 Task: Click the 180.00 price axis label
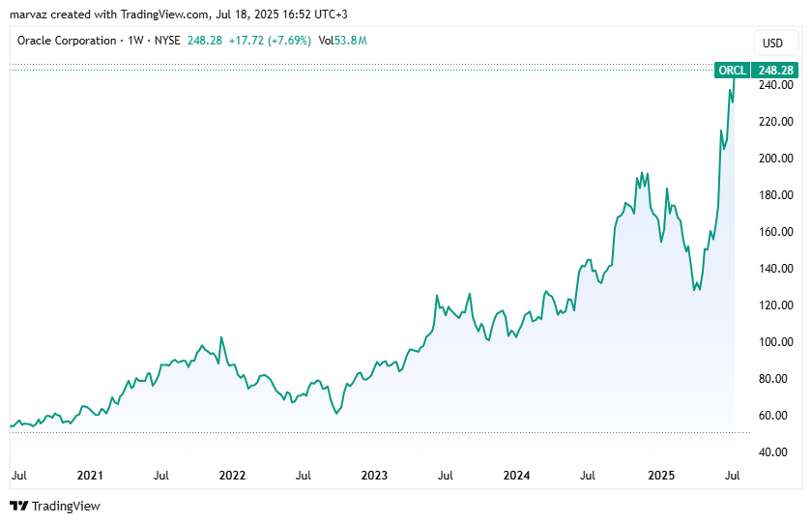click(x=775, y=195)
